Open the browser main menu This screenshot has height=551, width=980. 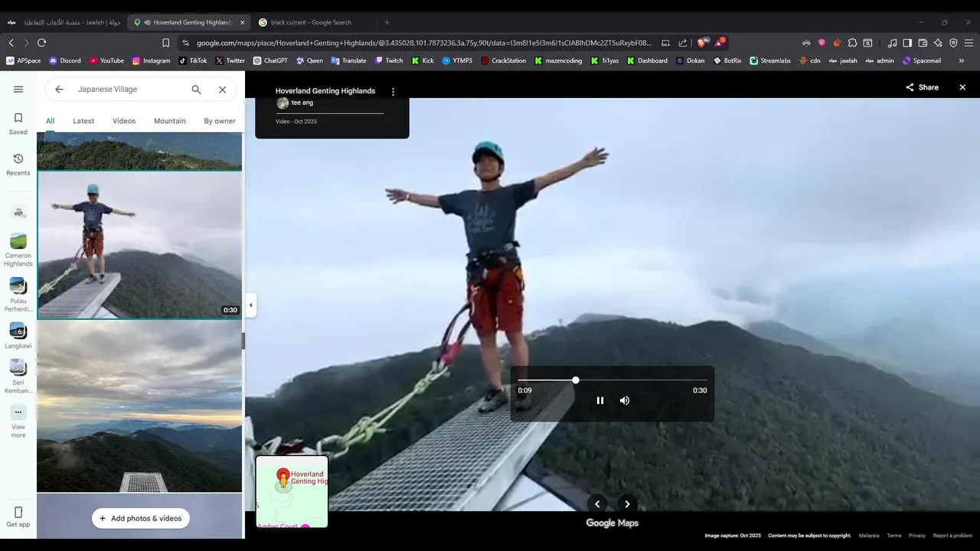969,43
